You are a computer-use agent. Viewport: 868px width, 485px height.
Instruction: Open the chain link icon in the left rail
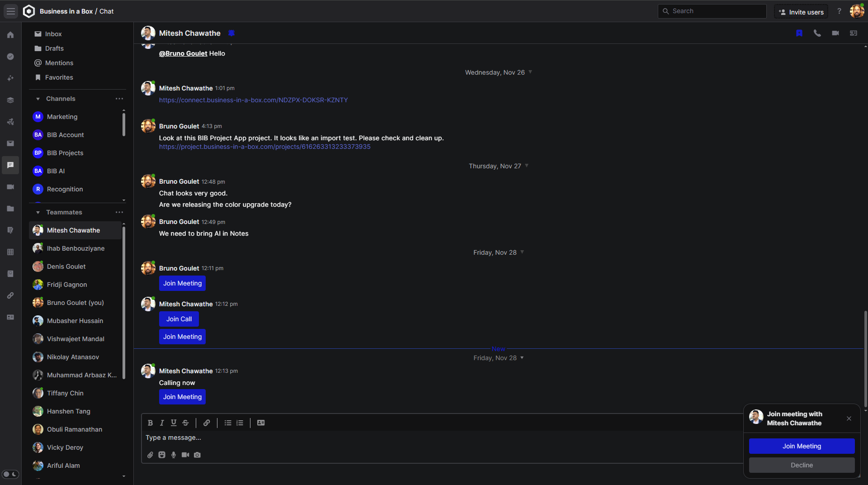click(x=10, y=295)
